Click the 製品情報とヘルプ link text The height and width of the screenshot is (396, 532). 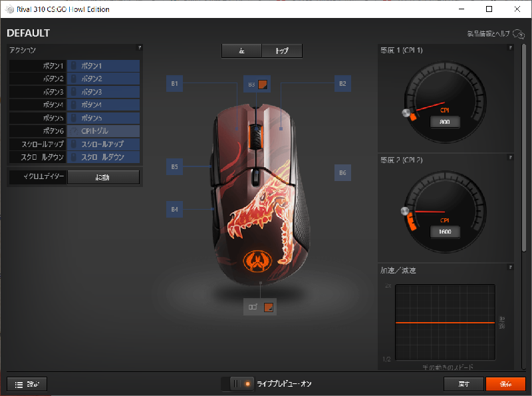(489, 34)
